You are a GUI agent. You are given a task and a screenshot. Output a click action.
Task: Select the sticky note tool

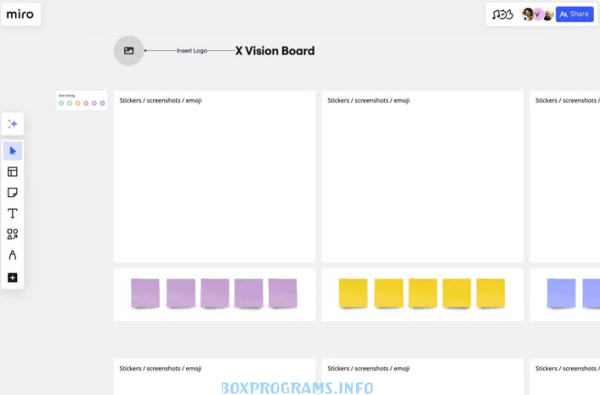pyautogui.click(x=13, y=193)
